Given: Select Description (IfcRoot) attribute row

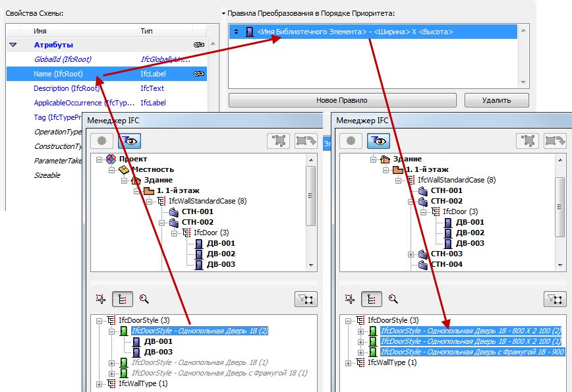Looking at the screenshot, I should (107, 88).
